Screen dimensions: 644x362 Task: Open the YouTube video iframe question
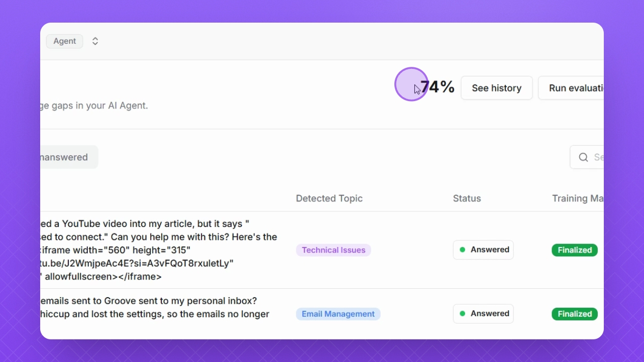[x=158, y=250]
